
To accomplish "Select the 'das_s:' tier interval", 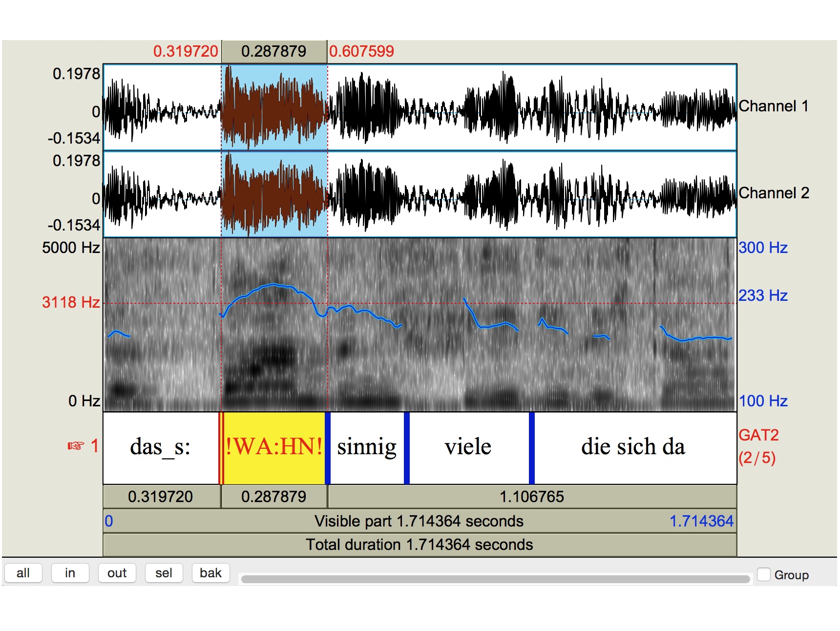I will 160,447.
